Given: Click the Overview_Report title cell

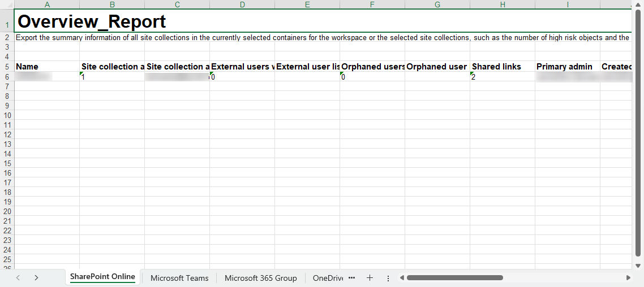Looking at the screenshot, I should click(323, 21).
